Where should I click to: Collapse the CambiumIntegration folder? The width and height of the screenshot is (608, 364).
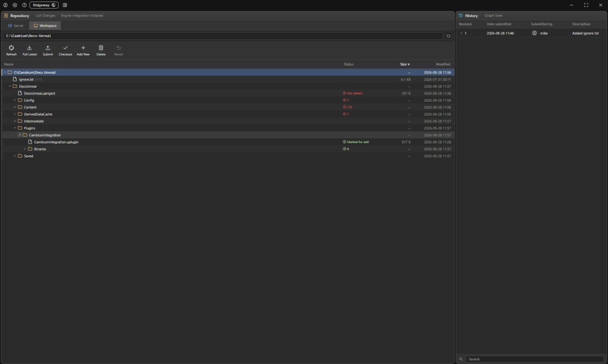(x=20, y=135)
